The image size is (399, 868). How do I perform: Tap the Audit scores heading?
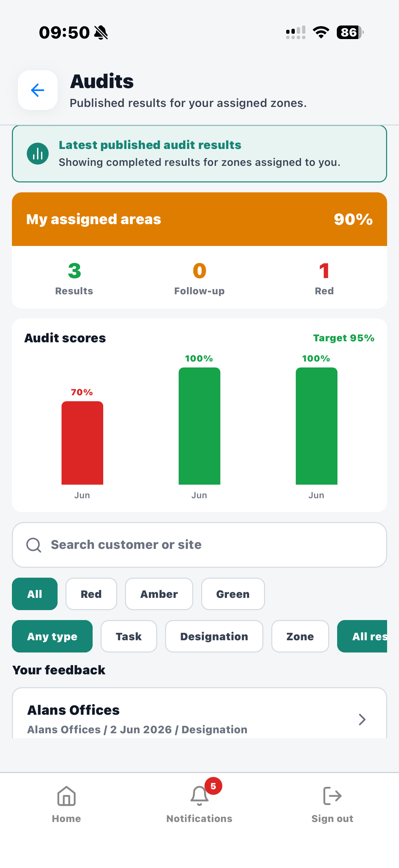point(65,338)
